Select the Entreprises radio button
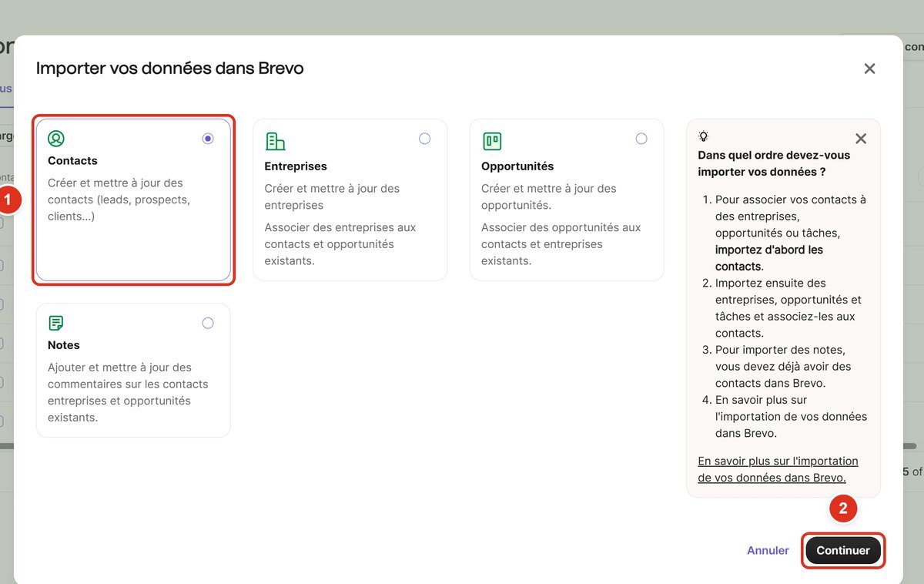Viewport: 924px width, 584px height. pyautogui.click(x=425, y=139)
